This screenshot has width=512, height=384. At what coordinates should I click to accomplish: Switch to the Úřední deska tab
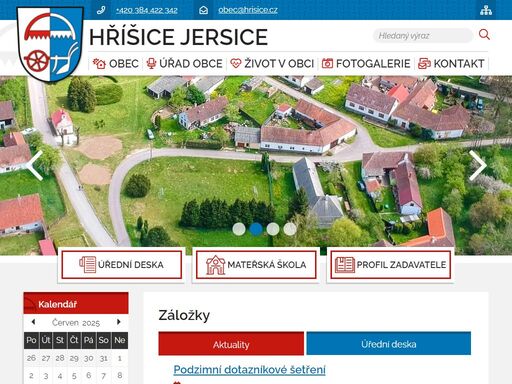(389, 344)
